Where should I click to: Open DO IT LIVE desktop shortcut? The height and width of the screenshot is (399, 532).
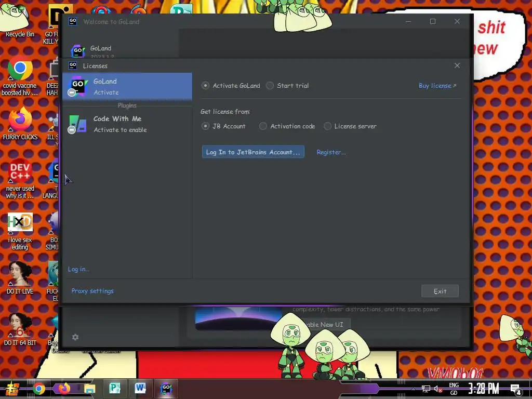tap(20, 278)
